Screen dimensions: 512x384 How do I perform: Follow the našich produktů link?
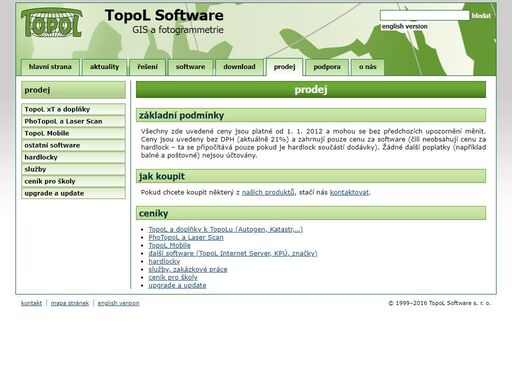point(268,192)
